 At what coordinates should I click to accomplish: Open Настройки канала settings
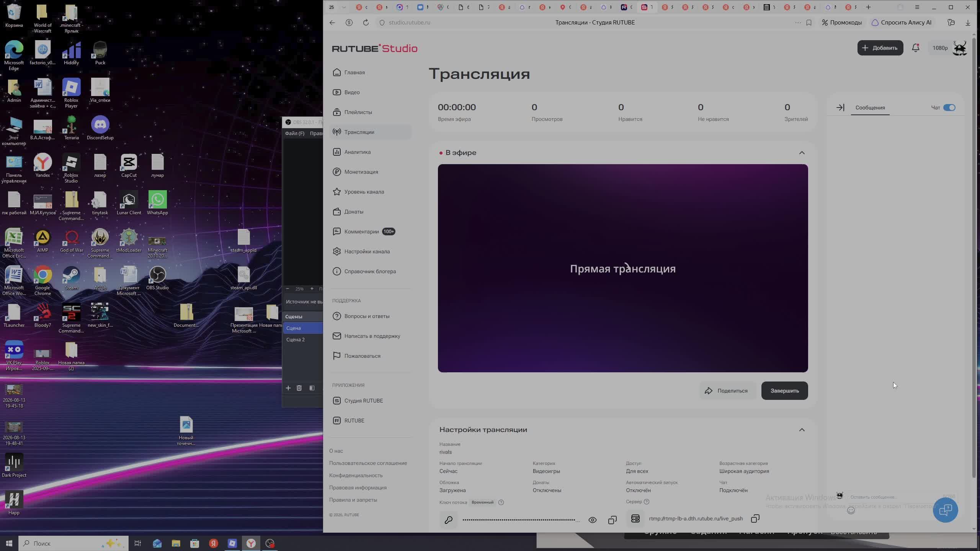point(367,251)
